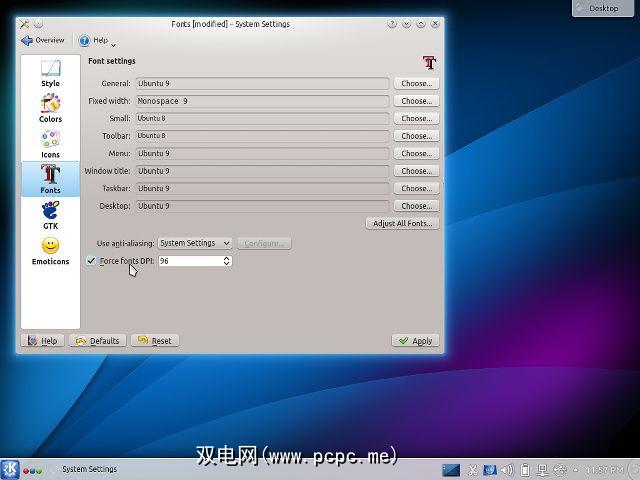Click the volume speaker tray icon

click(x=507, y=470)
